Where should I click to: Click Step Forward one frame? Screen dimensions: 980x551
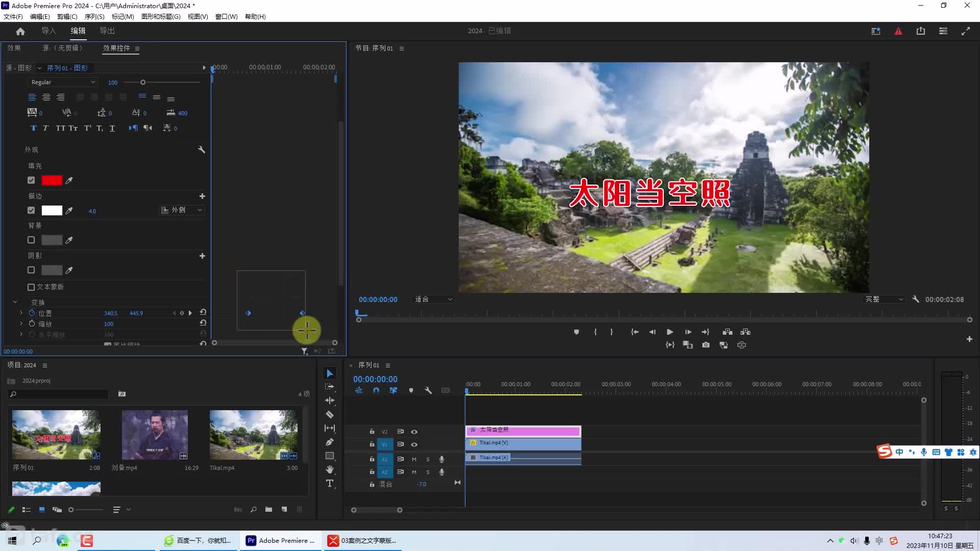point(688,332)
